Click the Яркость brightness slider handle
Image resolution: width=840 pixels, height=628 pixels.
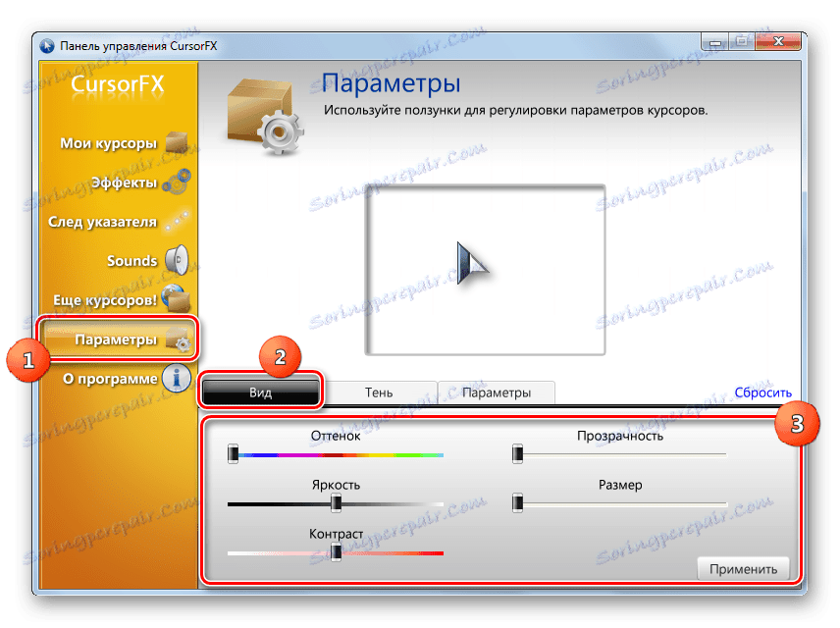coord(336,503)
